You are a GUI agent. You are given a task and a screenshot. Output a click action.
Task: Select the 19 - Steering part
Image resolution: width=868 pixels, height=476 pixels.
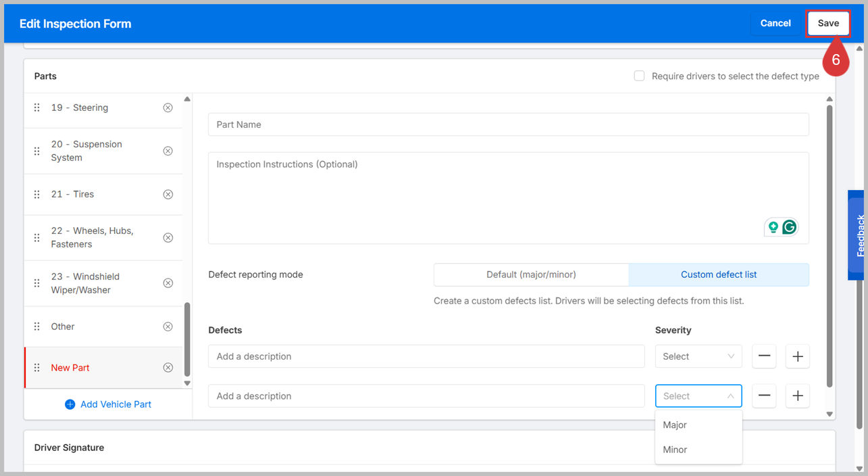point(103,108)
